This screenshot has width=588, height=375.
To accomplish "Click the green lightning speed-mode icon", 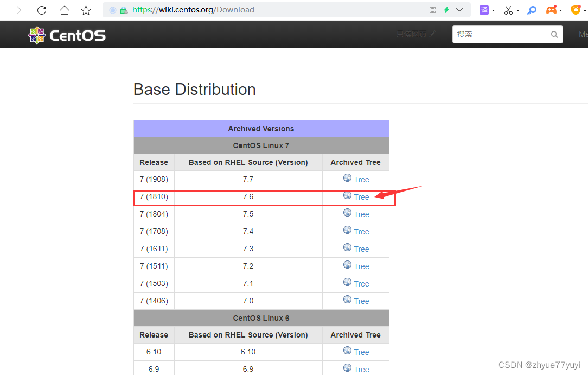I will coord(446,10).
